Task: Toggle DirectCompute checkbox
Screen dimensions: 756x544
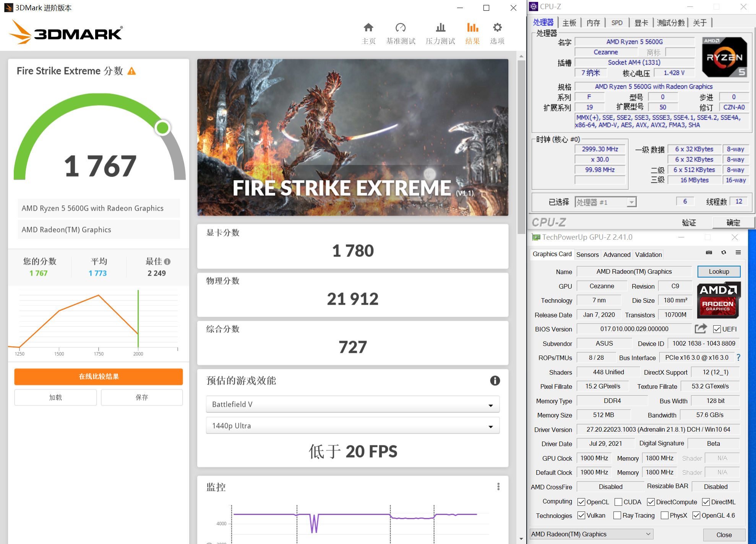Action: [x=651, y=502]
